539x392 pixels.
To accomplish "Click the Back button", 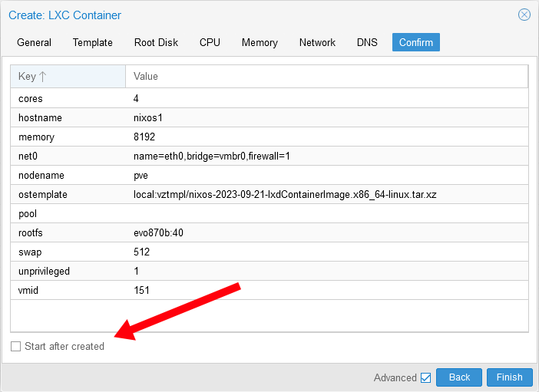I will point(459,377).
